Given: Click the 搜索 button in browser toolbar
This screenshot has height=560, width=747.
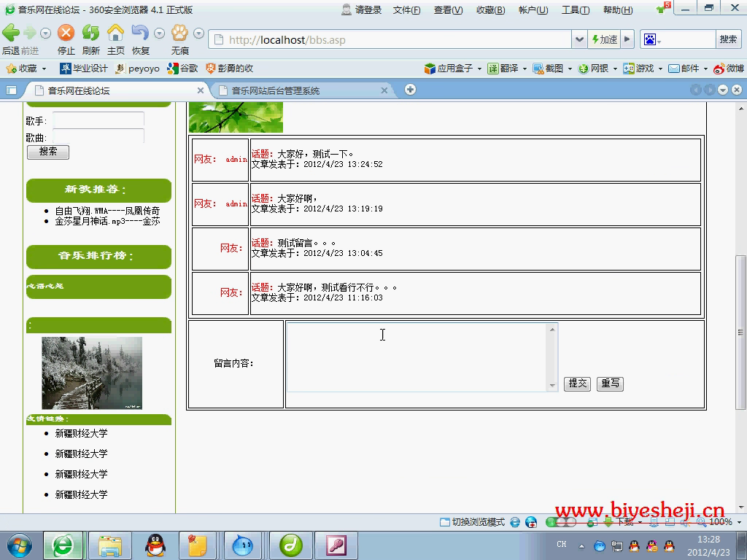Looking at the screenshot, I should point(728,39).
